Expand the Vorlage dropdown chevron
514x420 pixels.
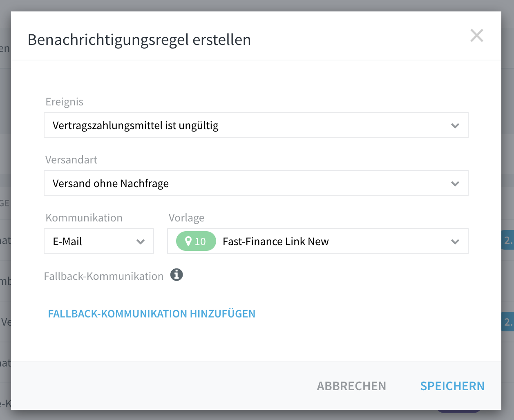tap(455, 241)
